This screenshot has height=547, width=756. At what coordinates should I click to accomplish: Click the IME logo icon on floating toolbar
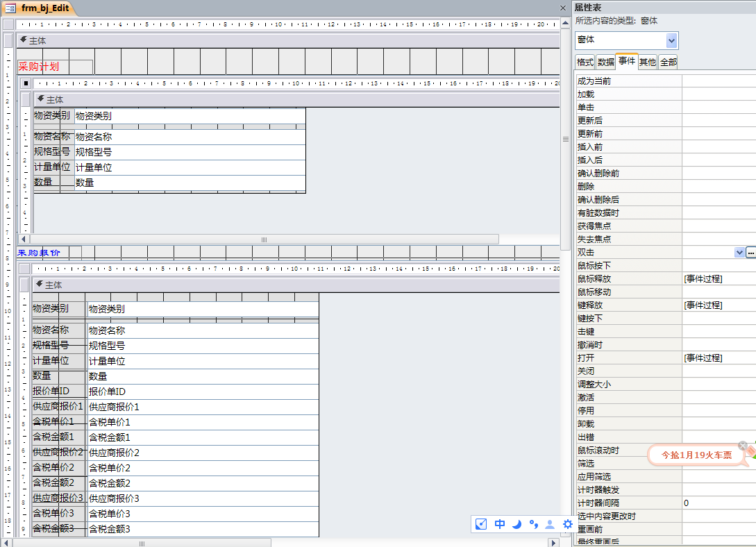click(481, 524)
